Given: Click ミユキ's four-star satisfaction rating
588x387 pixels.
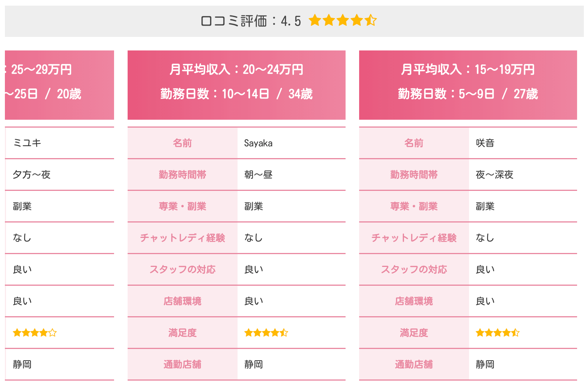Looking at the screenshot, I should 35,333.
